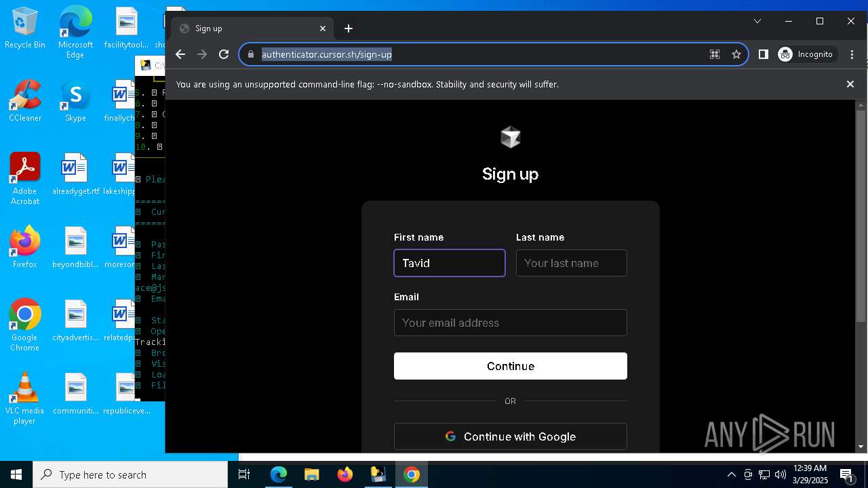Open the CCleaner desktop icon

pyautogui.click(x=25, y=101)
